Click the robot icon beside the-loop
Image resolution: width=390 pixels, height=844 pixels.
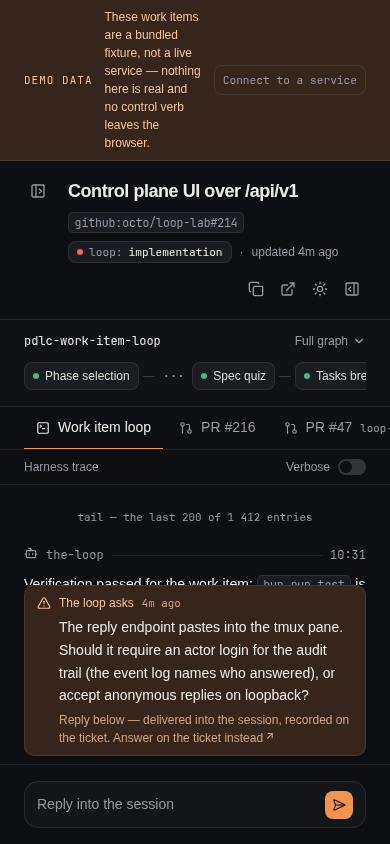point(31,554)
